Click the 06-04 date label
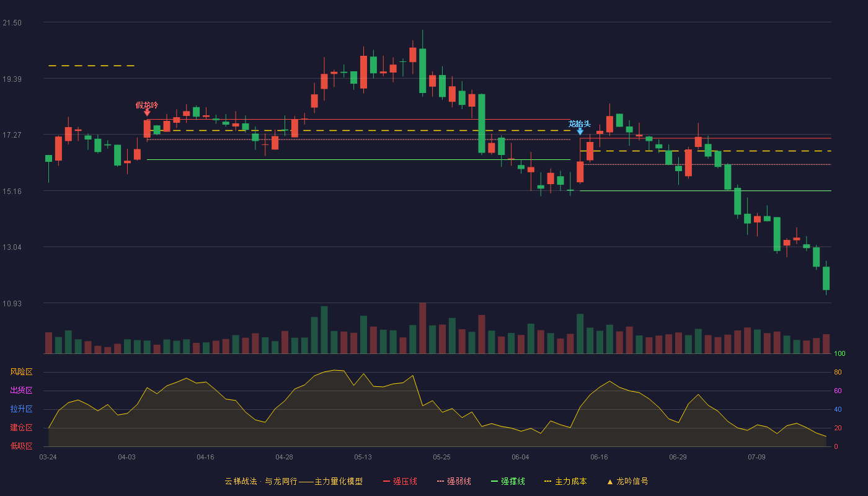This screenshot has height=496, width=868. [520, 457]
